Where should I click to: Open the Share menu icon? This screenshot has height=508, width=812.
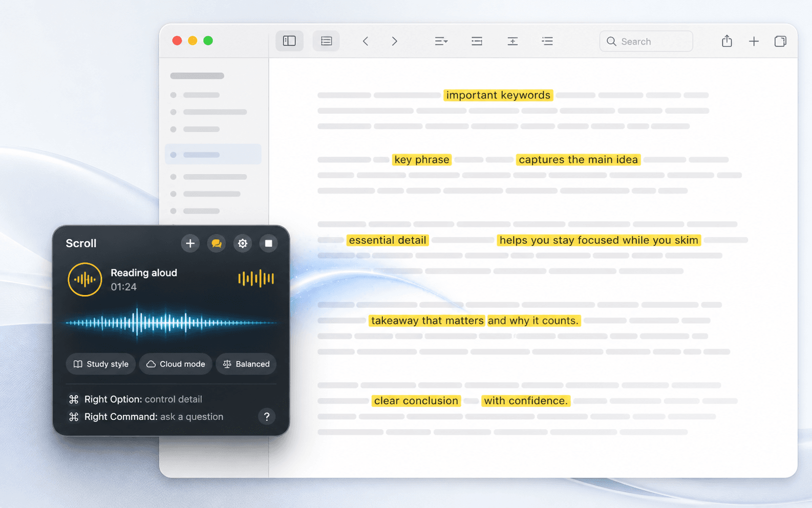pos(727,41)
